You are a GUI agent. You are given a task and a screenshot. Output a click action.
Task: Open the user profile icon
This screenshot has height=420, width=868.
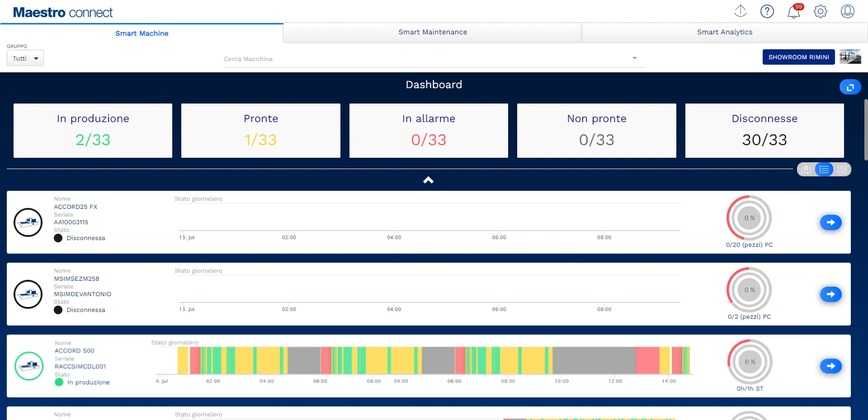click(x=848, y=11)
